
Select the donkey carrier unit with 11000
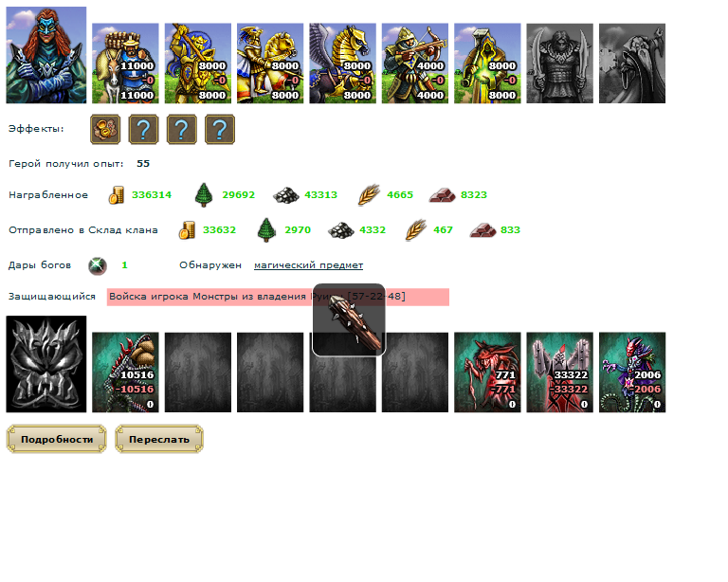[125, 64]
